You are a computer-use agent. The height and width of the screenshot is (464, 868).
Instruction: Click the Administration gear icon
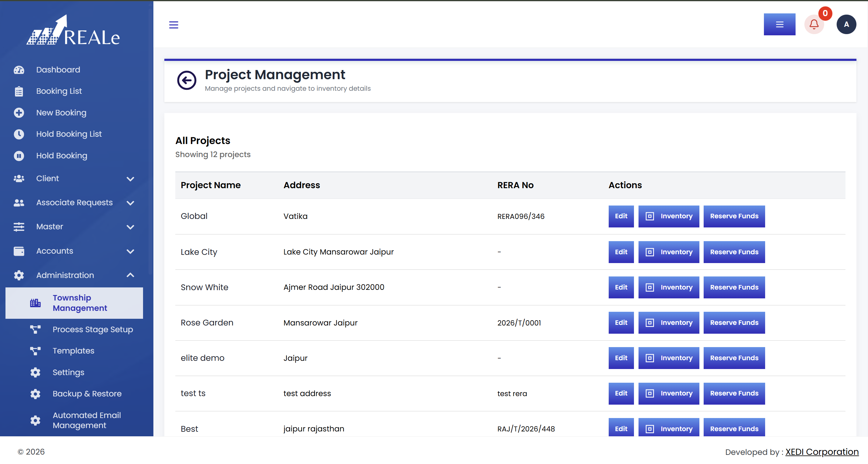(x=19, y=275)
